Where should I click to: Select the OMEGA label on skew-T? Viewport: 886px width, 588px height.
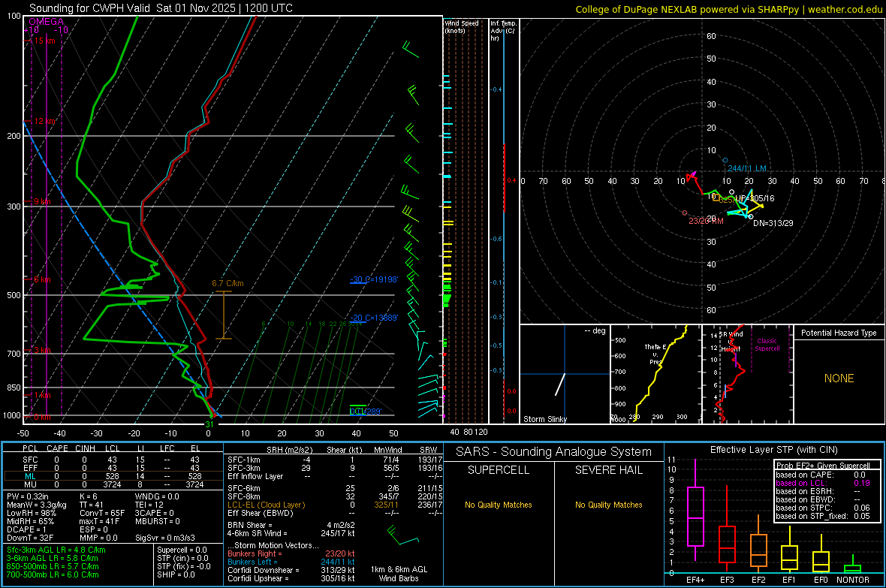[46, 22]
